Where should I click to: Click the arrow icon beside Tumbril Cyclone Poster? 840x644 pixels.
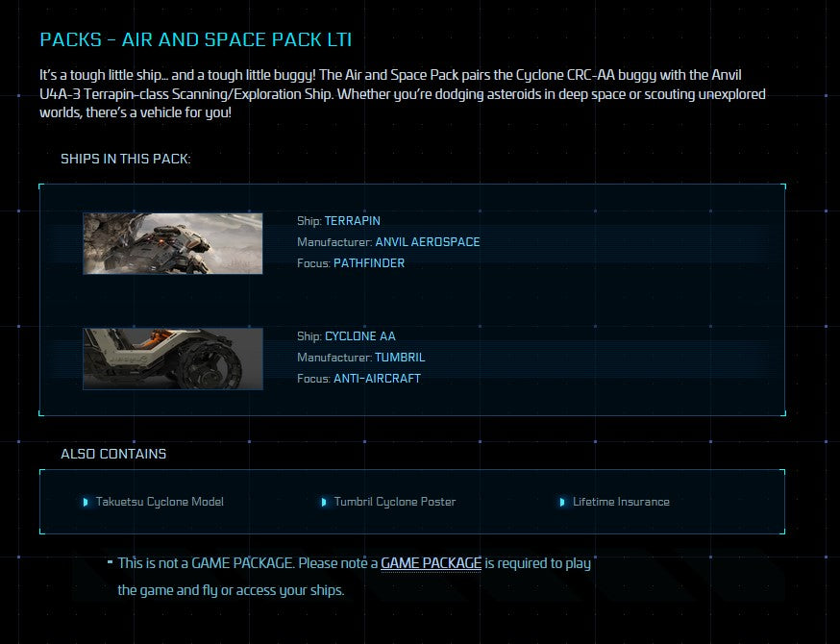coord(323,501)
